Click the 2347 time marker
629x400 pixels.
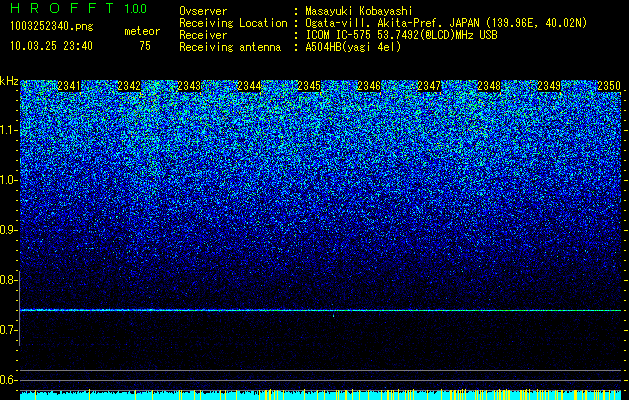coord(429,86)
